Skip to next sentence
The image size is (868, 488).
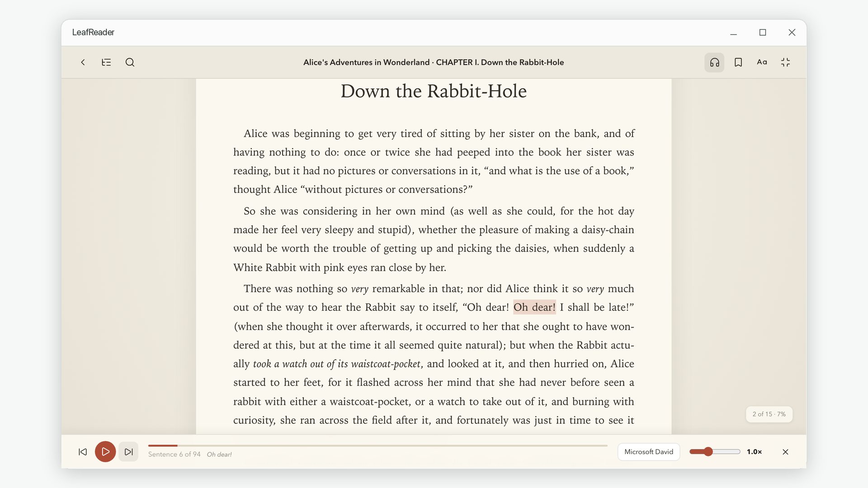[128, 452]
